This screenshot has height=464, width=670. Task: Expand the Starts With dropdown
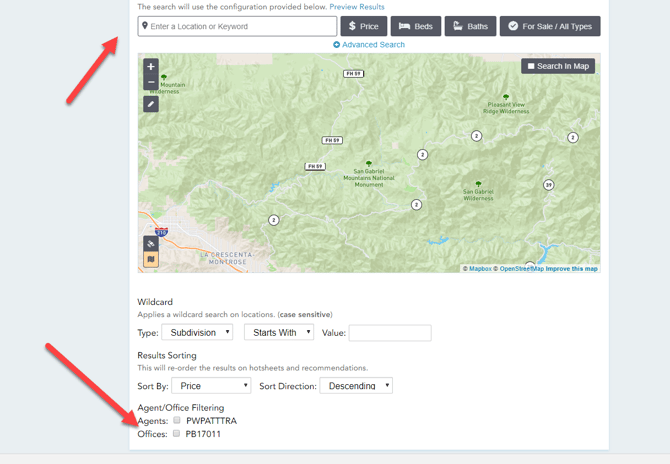(x=279, y=332)
